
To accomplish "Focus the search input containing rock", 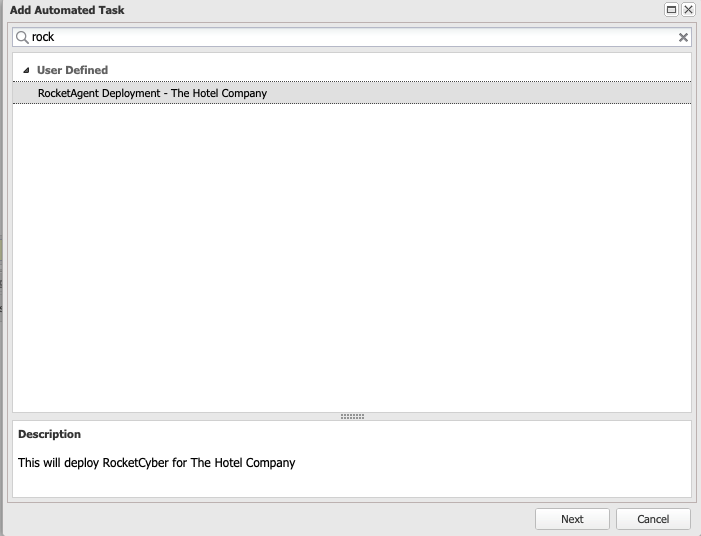I will (x=352, y=37).
